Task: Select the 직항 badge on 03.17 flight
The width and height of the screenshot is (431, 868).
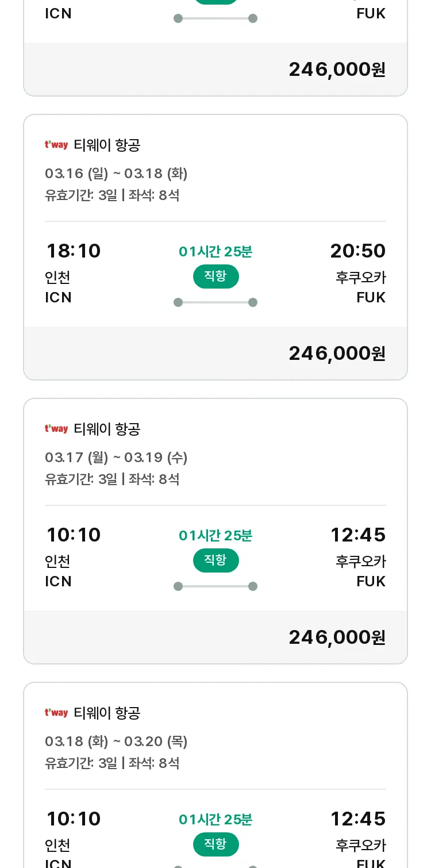Action: point(215,560)
